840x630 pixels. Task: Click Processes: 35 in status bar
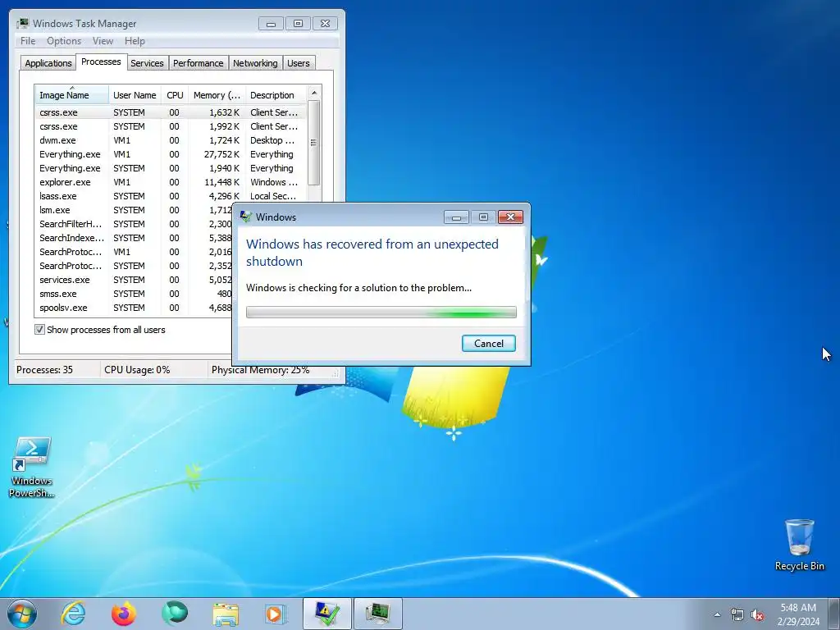pos(44,370)
